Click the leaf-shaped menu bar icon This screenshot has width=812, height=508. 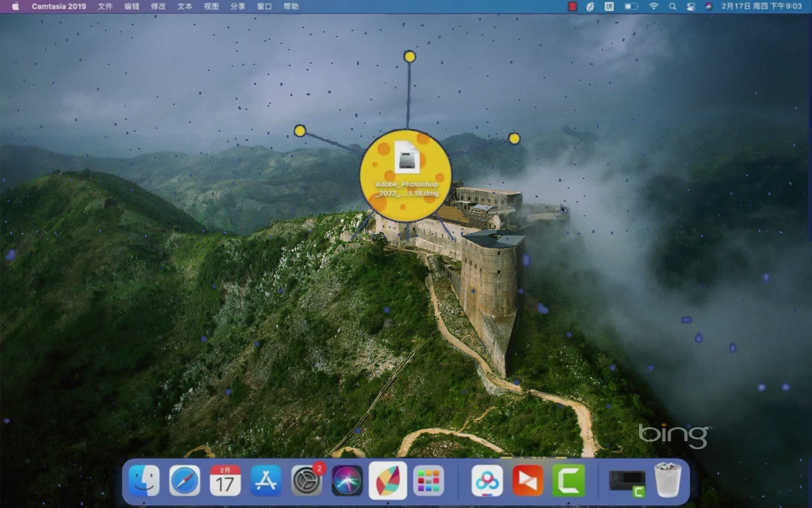click(x=591, y=6)
